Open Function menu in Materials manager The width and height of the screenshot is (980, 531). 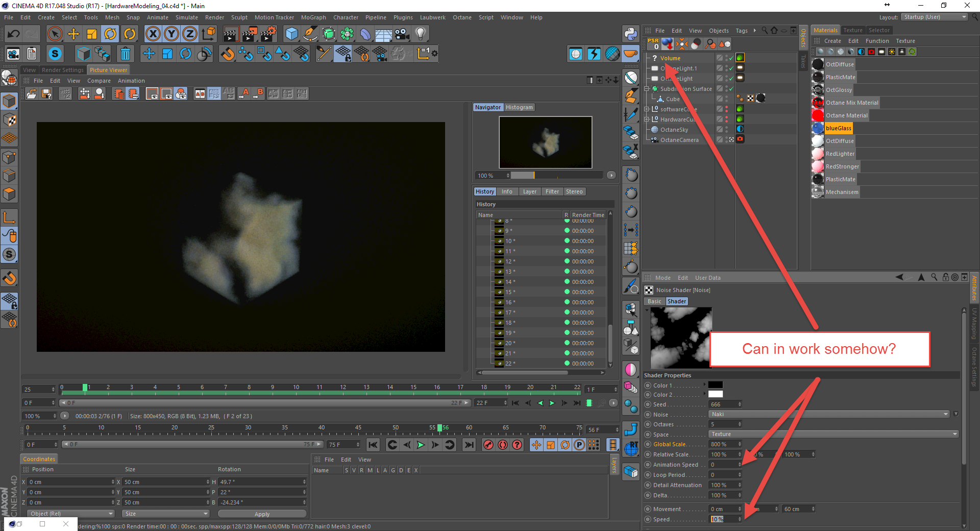(x=877, y=41)
